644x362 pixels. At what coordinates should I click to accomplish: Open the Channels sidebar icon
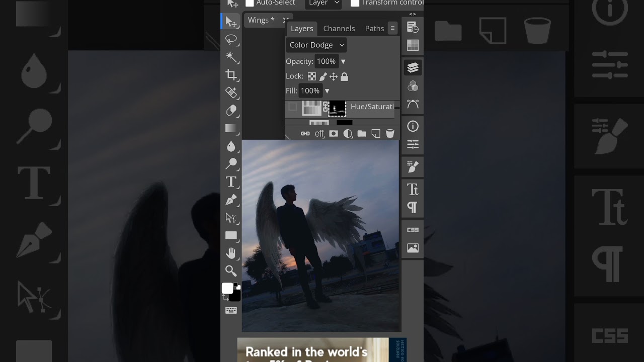tap(413, 86)
